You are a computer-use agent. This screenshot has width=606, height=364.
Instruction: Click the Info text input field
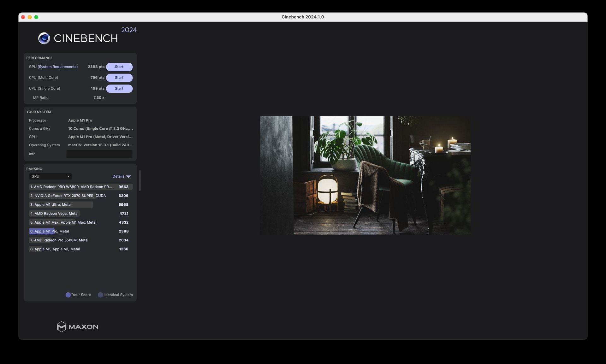tap(99, 154)
